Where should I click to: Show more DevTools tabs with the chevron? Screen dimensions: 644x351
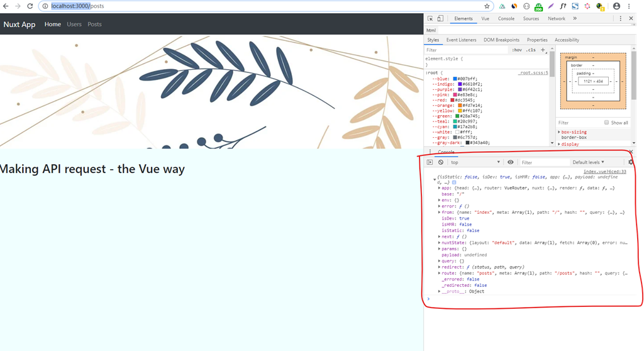click(x=575, y=18)
